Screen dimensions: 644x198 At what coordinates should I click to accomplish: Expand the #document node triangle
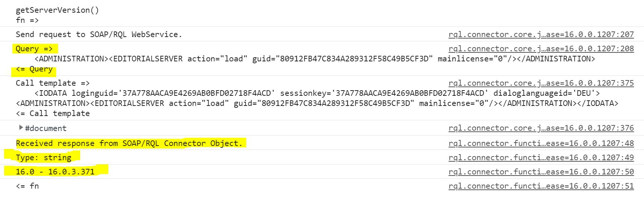[21, 128]
